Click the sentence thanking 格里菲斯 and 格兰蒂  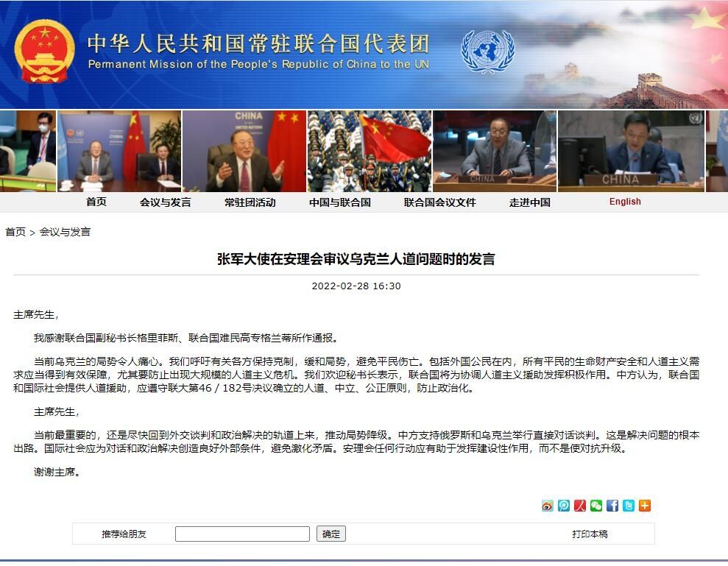tap(186, 338)
